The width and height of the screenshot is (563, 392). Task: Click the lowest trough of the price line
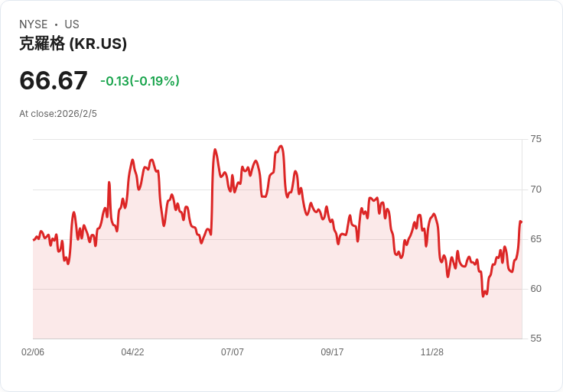pyautogui.click(x=483, y=296)
